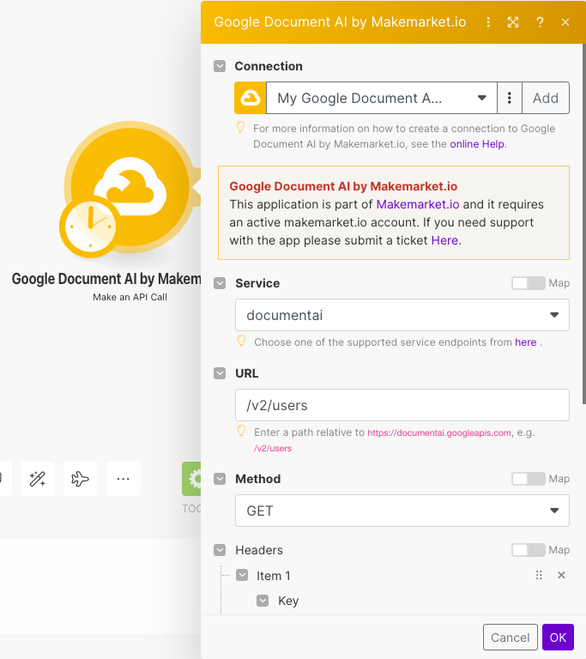
Task: Open help via the question mark icon
Action: tap(540, 22)
